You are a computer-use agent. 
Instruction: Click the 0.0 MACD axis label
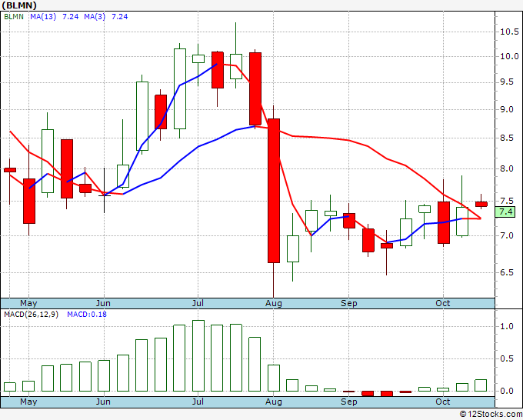[x=507, y=391]
